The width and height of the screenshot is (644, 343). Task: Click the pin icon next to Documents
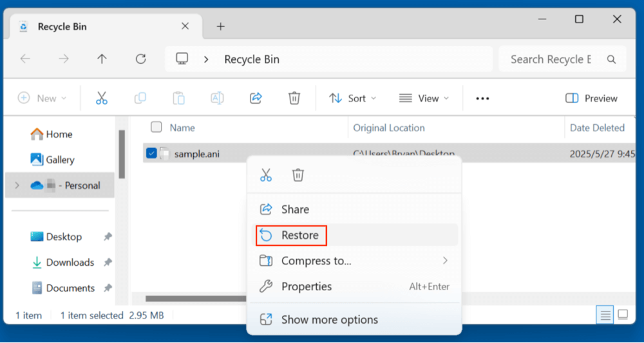pyautogui.click(x=108, y=288)
